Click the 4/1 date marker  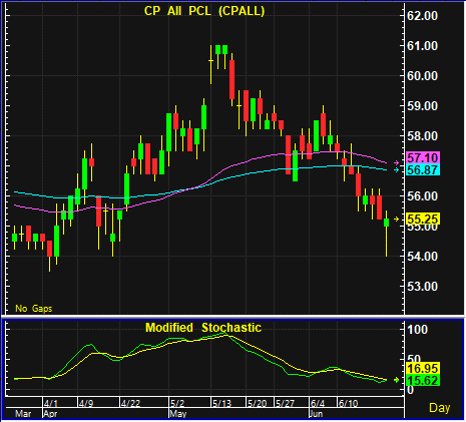[x=51, y=403]
